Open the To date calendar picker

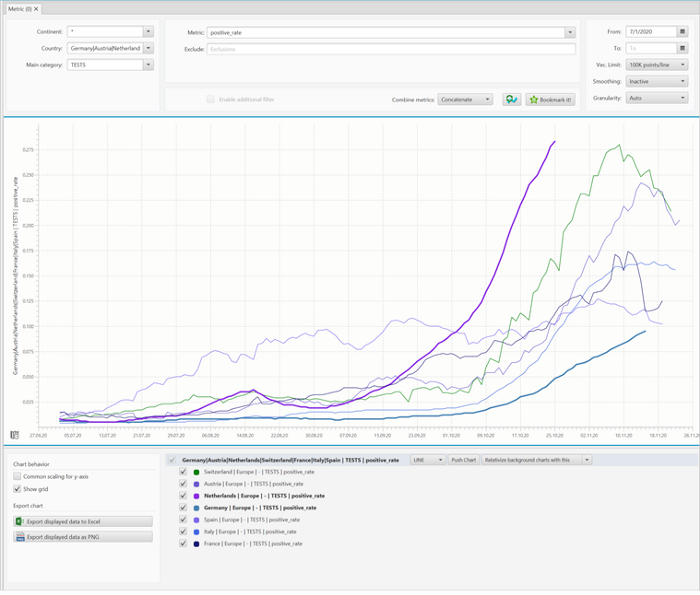click(682, 48)
